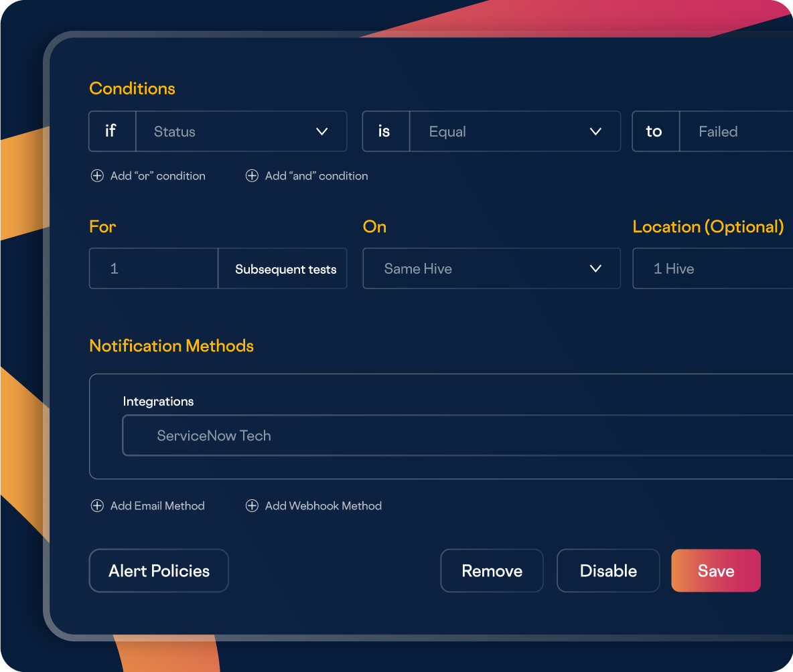This screenshot has height=672, width=793.
Task: Click the ServiceNow Tech integrations field
Action: pyautogui.click(x=455, y=436)
